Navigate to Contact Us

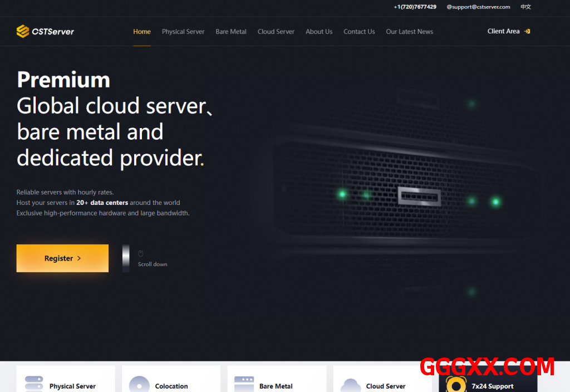pyautogui.click(x=359, y=32)
